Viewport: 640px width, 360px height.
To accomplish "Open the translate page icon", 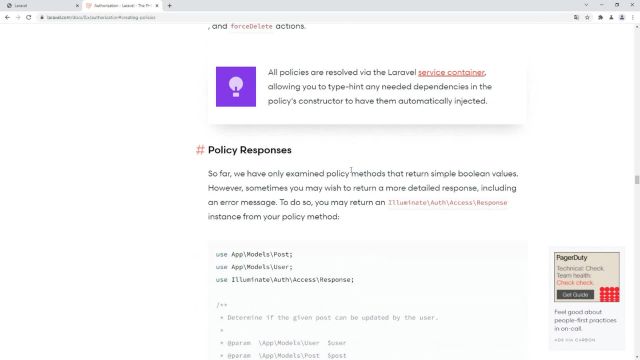I will click(576, 18).
